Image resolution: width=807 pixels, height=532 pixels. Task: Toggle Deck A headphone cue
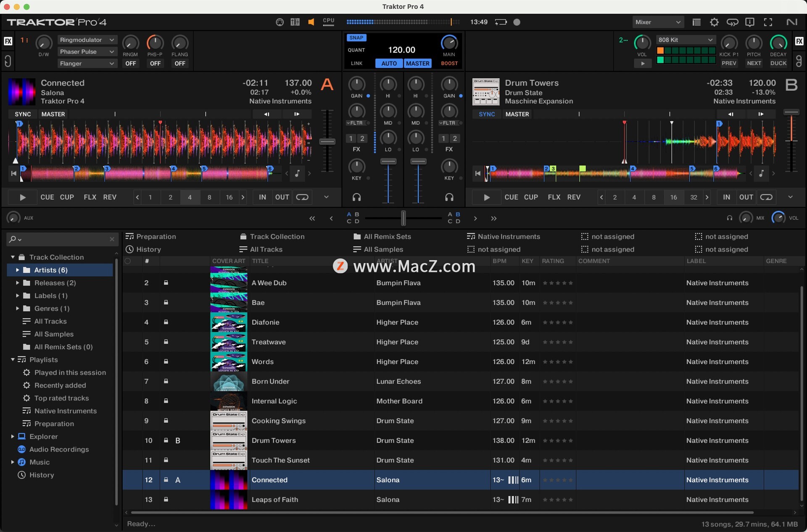(356, 197)
